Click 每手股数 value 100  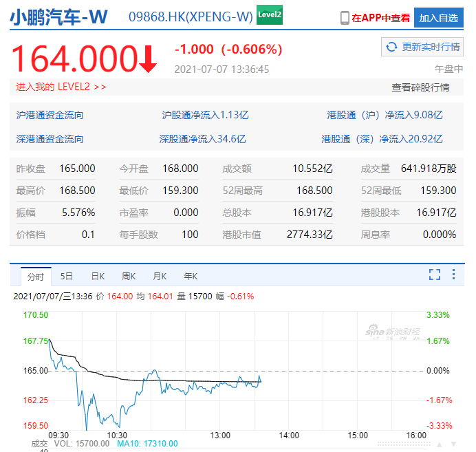(x=190, y=235)
